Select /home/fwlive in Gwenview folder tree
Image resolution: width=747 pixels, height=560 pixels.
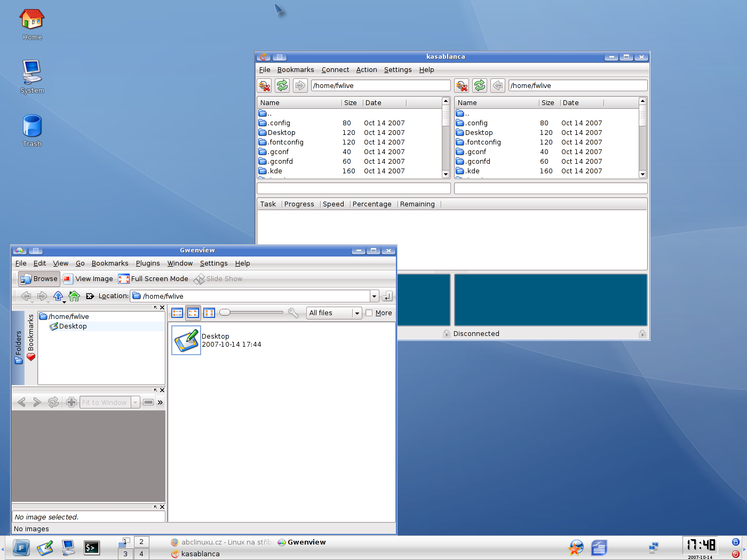[64, 317]
